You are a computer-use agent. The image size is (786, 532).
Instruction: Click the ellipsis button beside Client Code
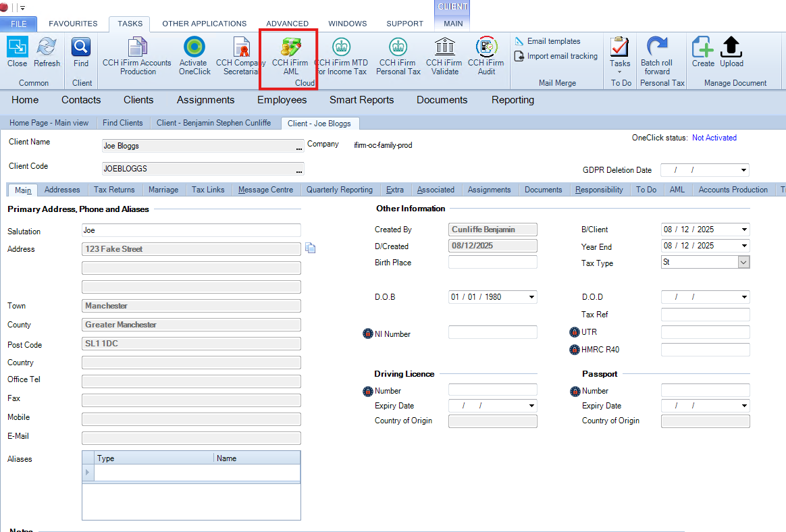click(x=298, y=169)
